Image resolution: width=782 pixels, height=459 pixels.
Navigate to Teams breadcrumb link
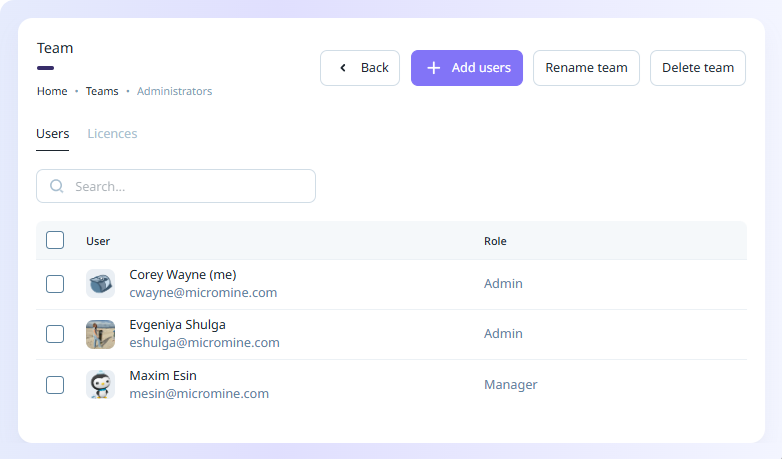point(102,91)
